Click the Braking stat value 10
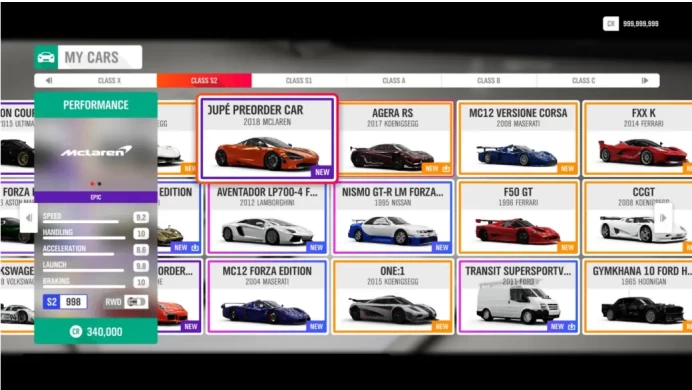This screenshot has width=692, height=390. [141, 282]
